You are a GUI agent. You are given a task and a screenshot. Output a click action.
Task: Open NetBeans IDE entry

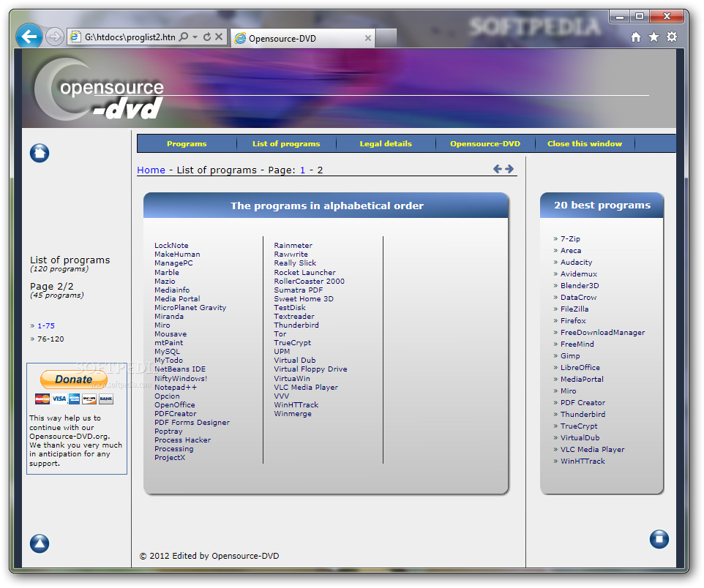coord(180,369)
